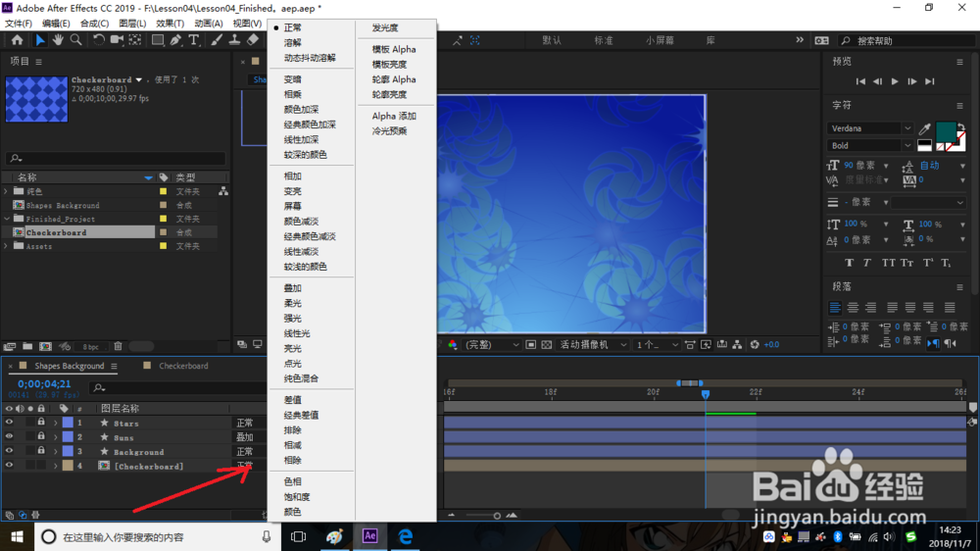
Task: Center-align paragraph text
Action: point(853,308)
